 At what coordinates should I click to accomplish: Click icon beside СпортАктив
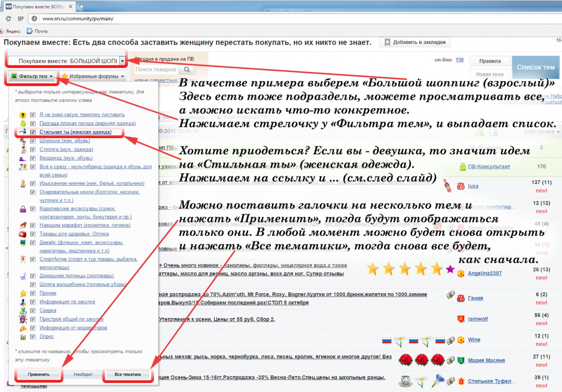[23, 260]
